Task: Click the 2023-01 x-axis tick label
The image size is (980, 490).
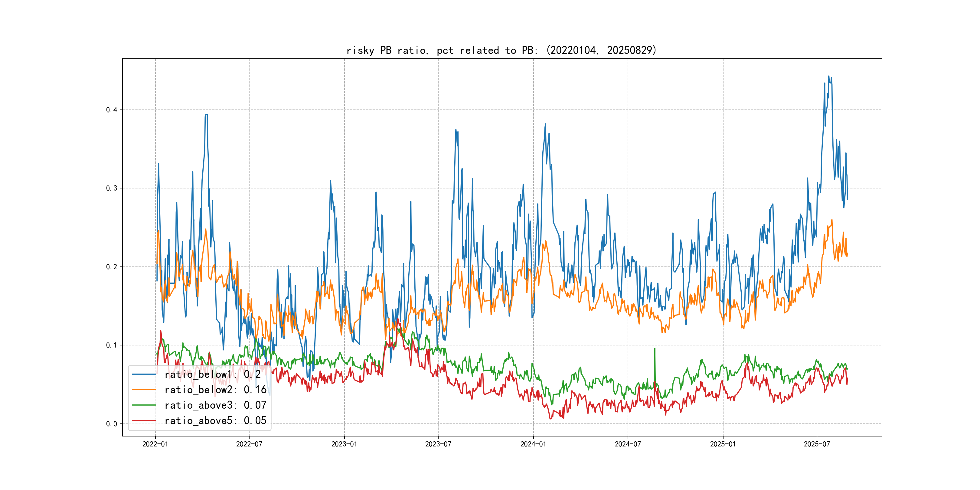Action: point(344,444)
